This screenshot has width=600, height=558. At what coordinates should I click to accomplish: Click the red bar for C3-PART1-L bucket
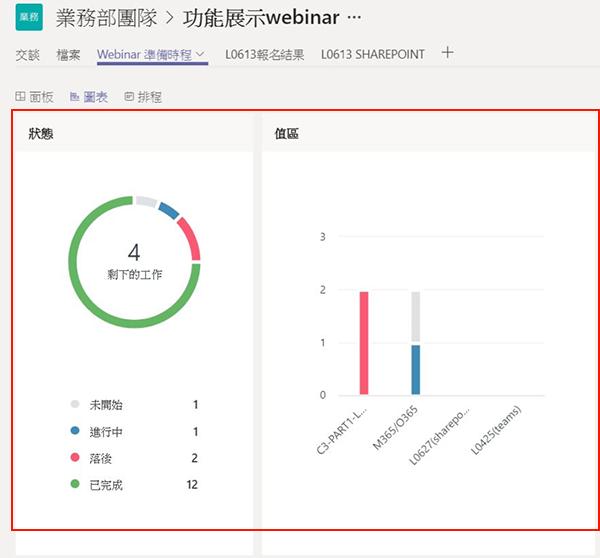[x=364, y=343]
